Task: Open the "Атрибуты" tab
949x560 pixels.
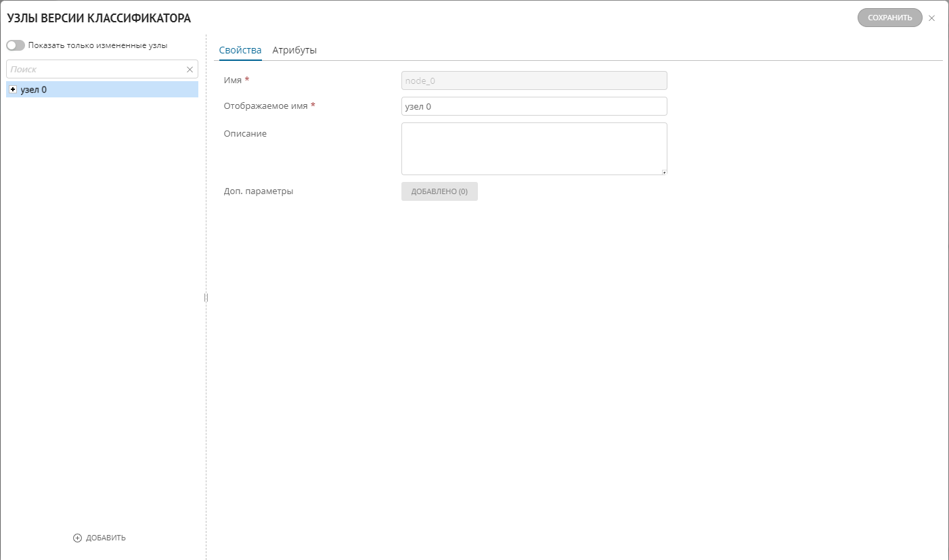Action: pyautogui.click(x=294, y=50)
